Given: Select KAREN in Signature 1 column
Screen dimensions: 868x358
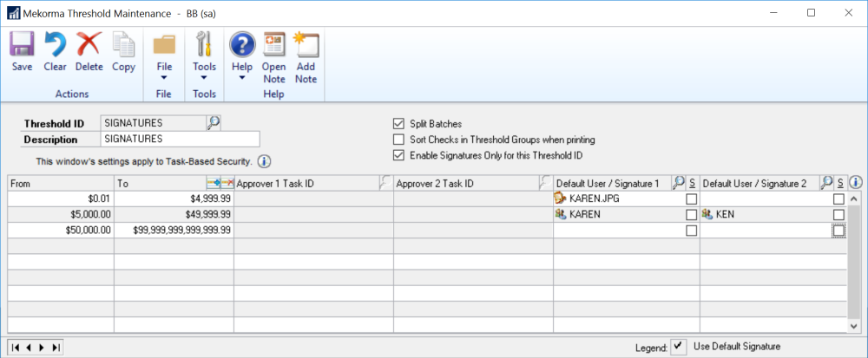Looking at the screenshot, I should click(x=584, y=214).
